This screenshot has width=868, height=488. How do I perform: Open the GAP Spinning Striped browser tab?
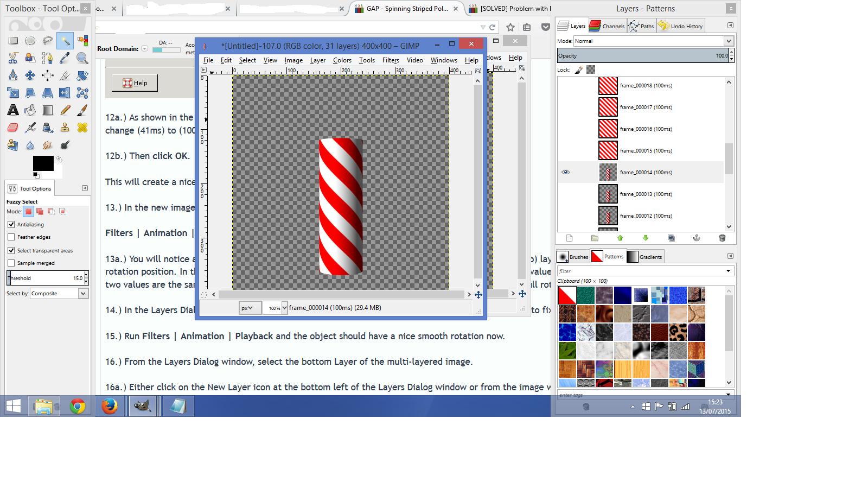coord(406,9)
